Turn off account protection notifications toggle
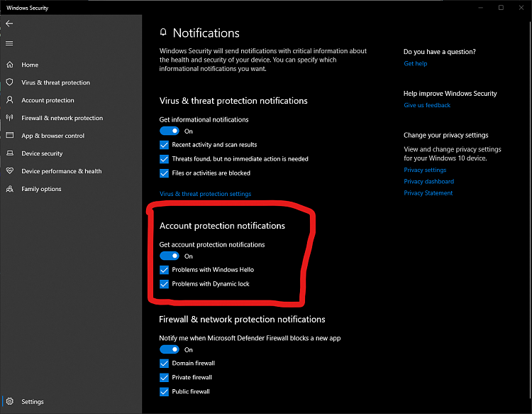Screen dimensions: 532x414 click(170, 256)
